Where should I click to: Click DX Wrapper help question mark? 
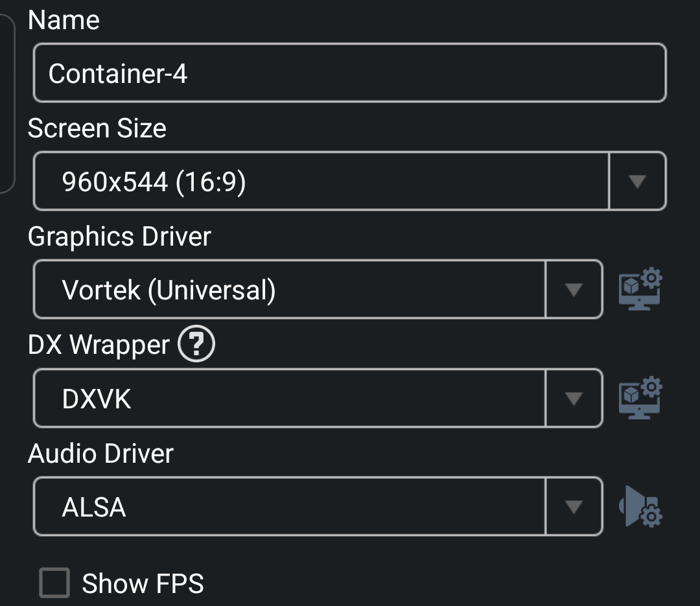point(196,345)
